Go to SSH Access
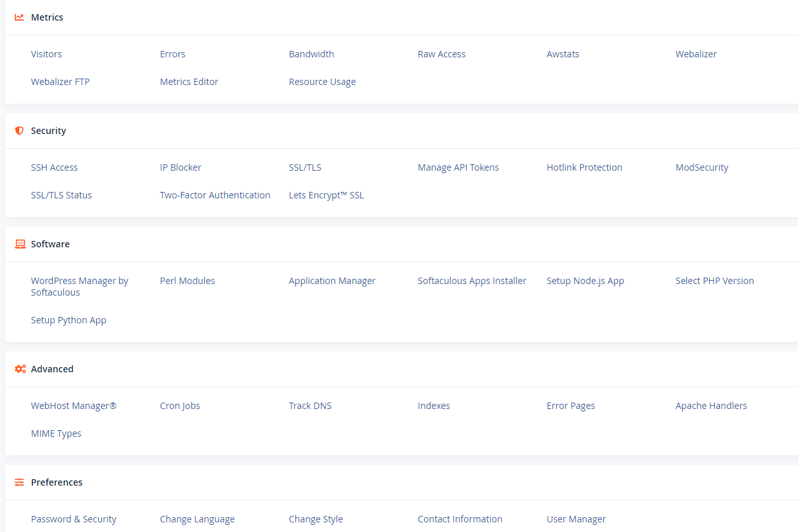798x532 pixels. (54, 167)
